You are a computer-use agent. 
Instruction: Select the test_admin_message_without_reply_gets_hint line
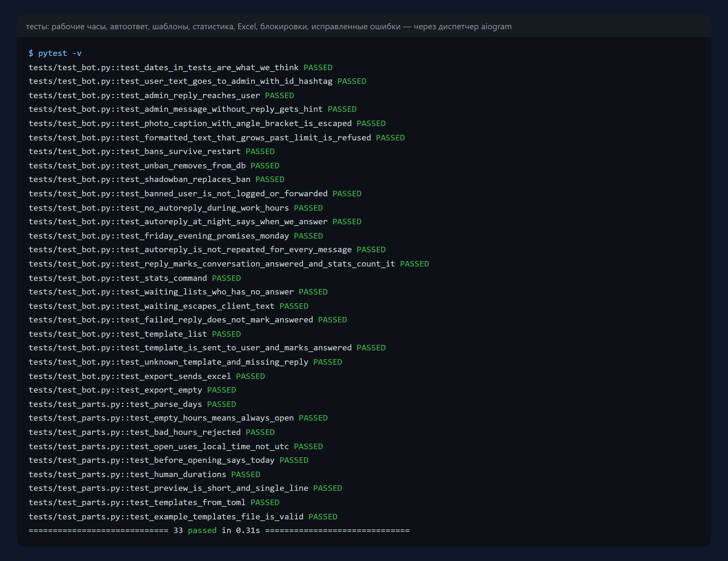[x=193, y=109]
